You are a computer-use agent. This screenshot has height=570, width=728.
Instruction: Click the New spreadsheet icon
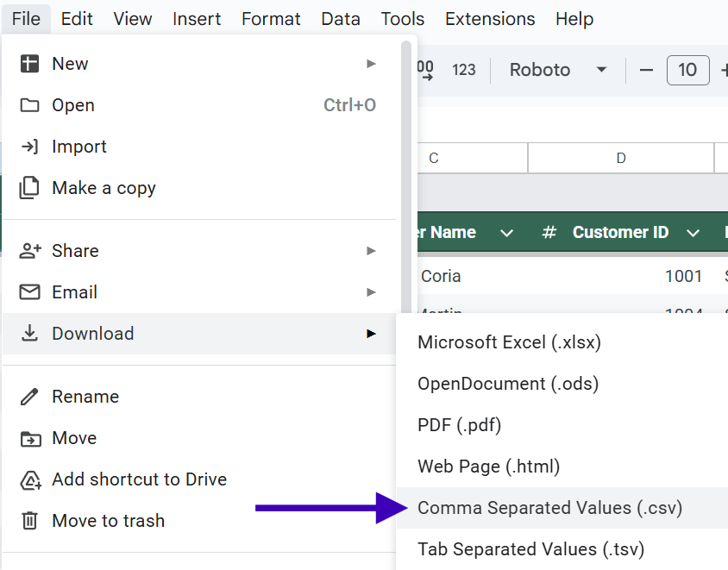coord(29,64)
